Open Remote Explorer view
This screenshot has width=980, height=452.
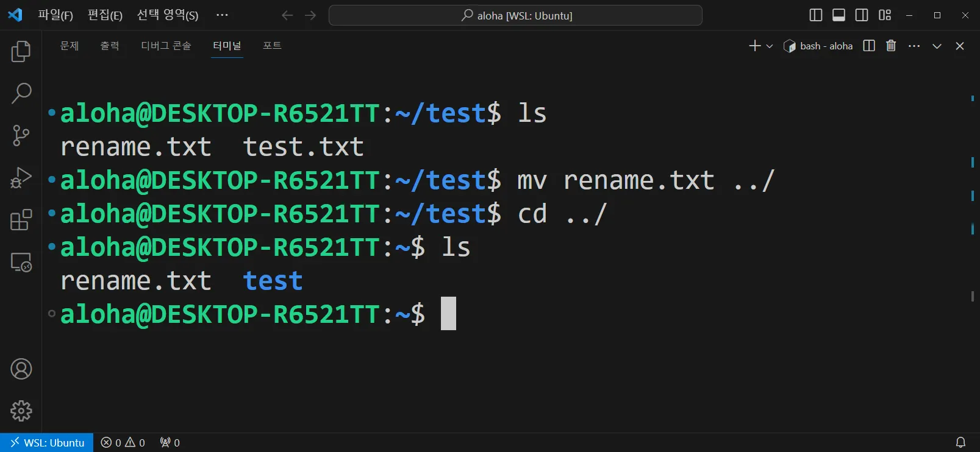21,263
